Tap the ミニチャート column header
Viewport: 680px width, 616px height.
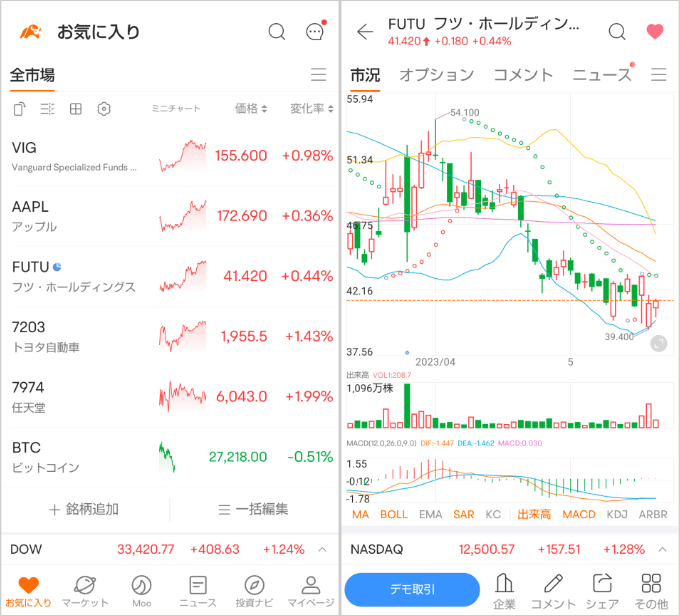tap(176, 108)
